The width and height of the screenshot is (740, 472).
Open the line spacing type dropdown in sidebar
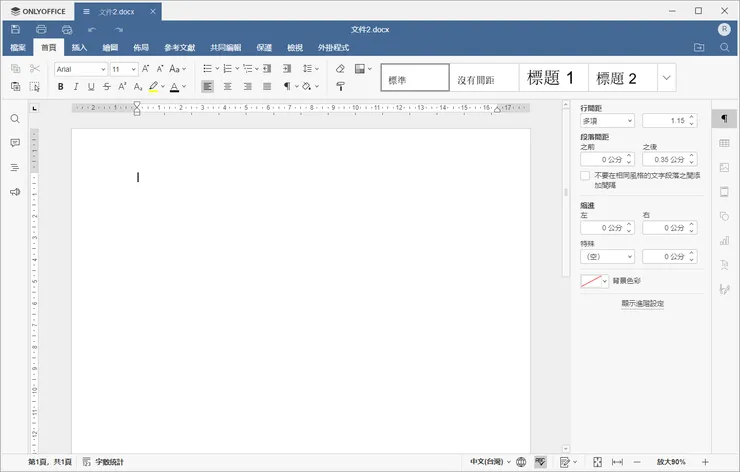coord(607,121)
